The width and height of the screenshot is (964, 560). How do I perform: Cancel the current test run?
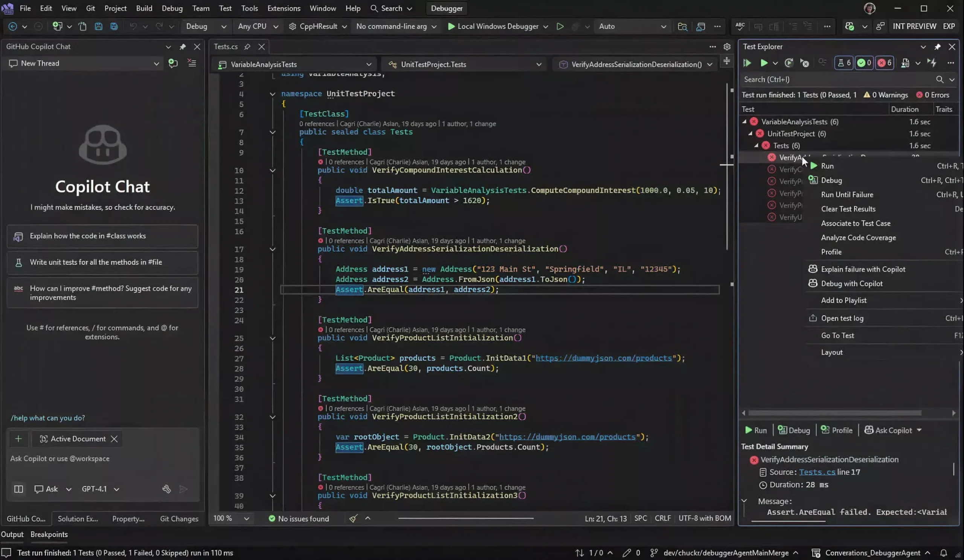click(x=804, y=63)
